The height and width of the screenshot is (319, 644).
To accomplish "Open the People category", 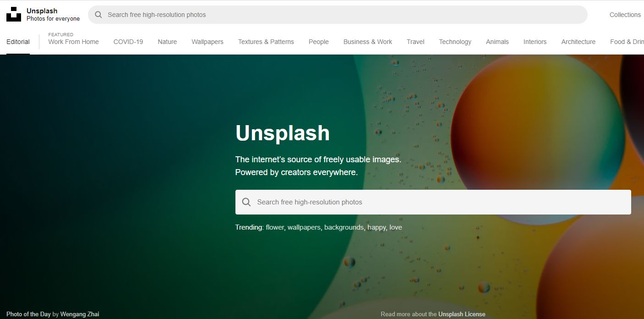I will point(319,42).
